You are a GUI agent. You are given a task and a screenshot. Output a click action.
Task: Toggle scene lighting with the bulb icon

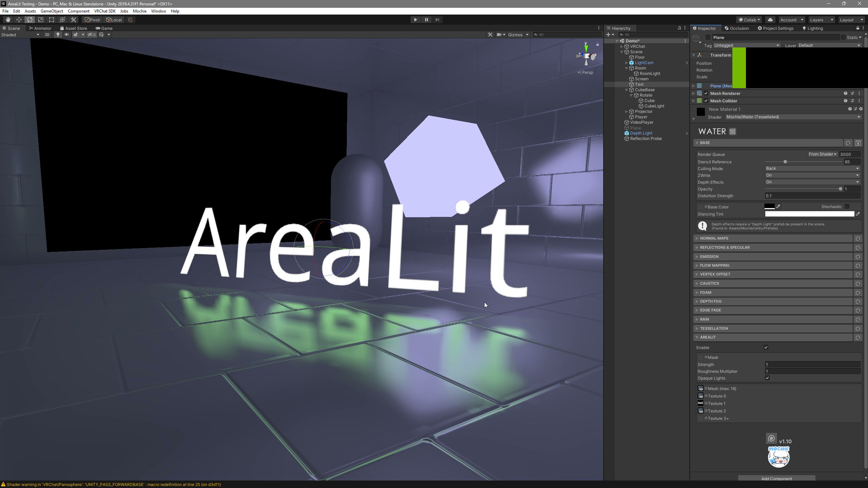[58, 34]
